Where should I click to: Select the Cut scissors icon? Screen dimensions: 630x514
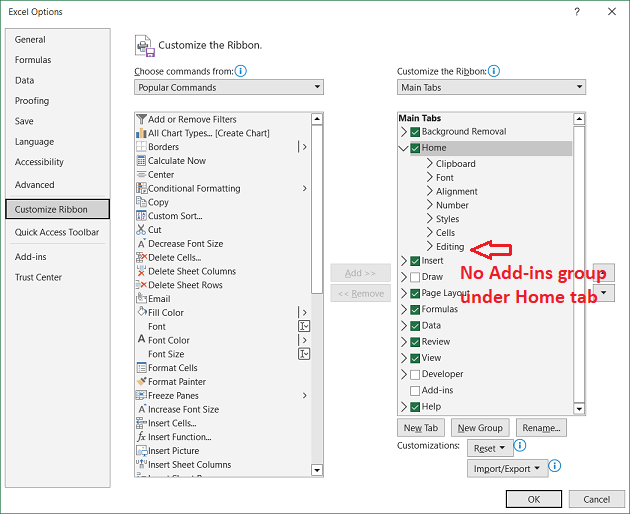click(141, 229)
